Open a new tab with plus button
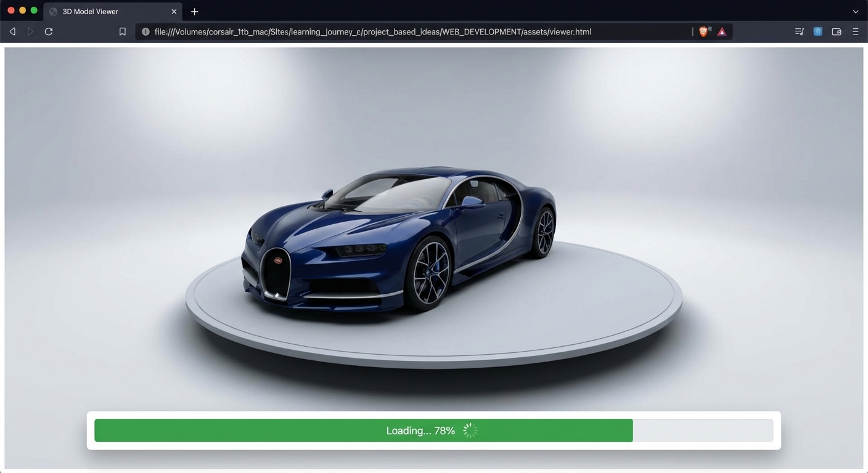 click(x=194, y=12)
